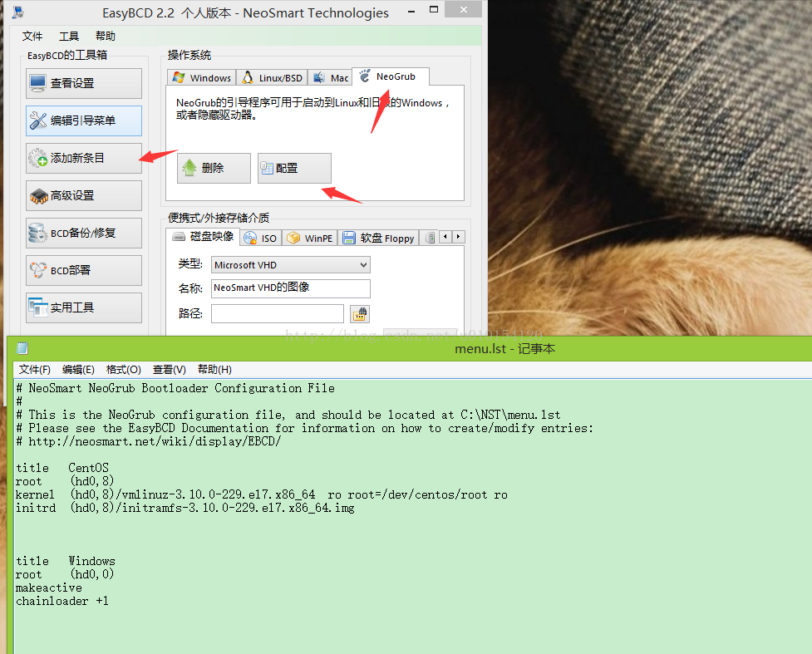This screenshot has height=654, width=812.
Task: Click wrench icon beside 编辑引导菜单
Action: tap(37, 120)
